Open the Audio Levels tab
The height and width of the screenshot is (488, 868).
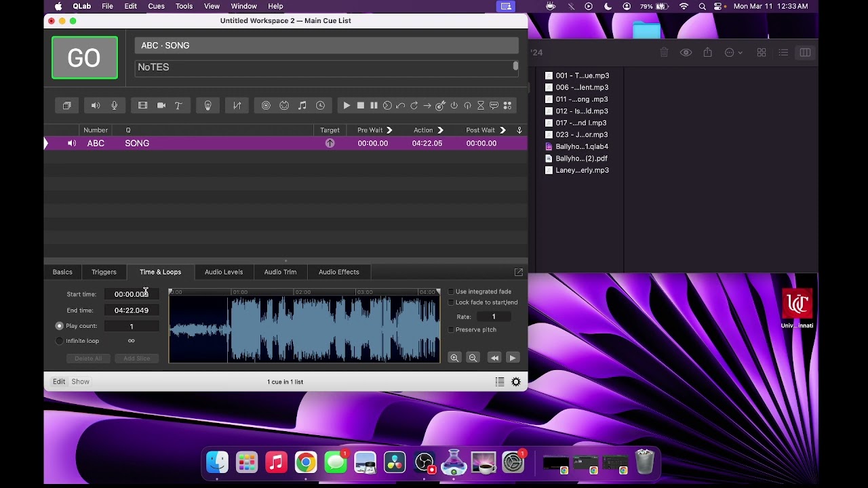tap(224, 272)
